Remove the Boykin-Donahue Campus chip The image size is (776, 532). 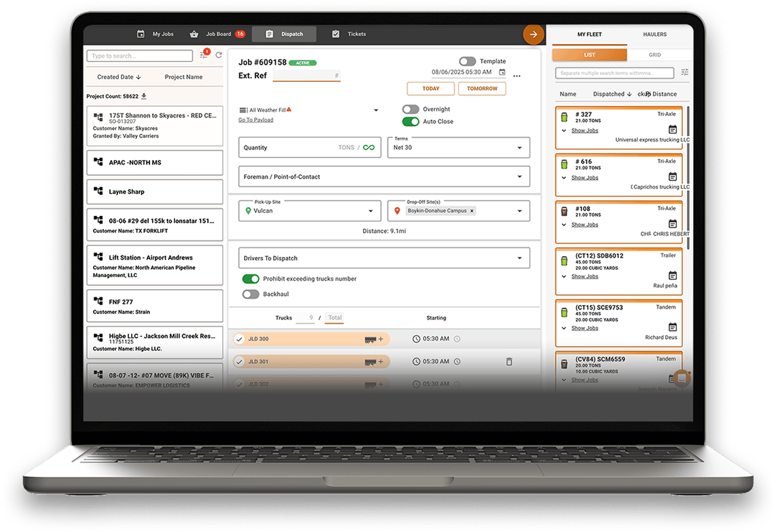[x=472, y=211]
